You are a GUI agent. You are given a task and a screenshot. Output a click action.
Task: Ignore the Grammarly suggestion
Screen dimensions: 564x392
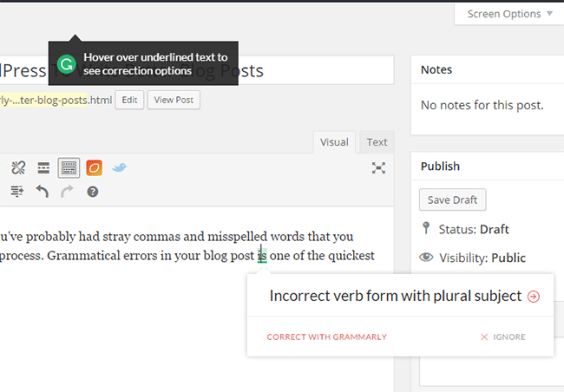coord(503,336)
